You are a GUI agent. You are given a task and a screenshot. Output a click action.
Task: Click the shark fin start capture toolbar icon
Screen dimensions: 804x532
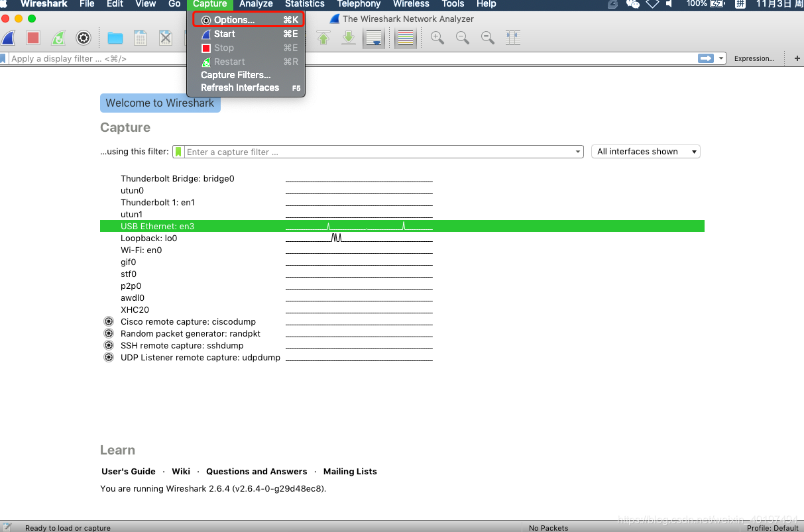8,38
